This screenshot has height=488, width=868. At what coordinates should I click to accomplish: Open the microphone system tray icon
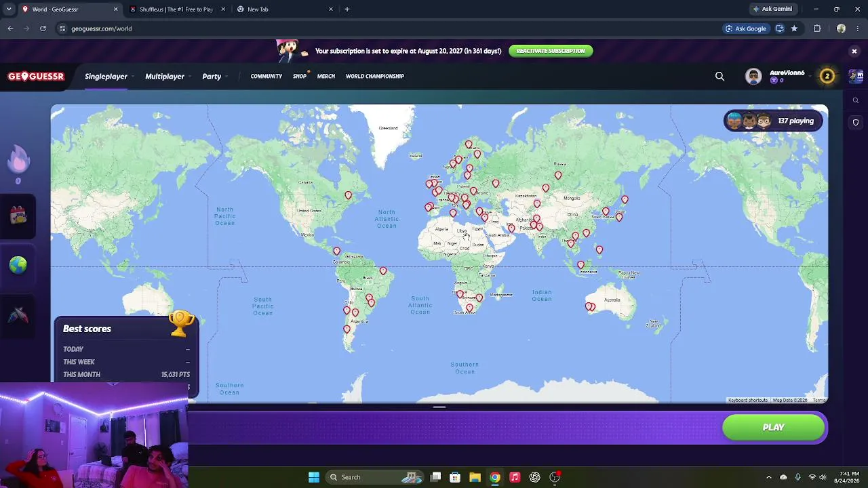point(797,477)
